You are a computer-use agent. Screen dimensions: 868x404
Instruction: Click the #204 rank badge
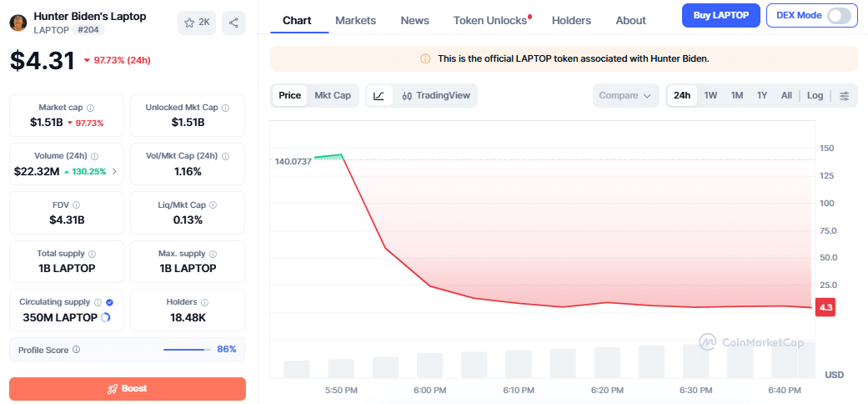point(88,29)
